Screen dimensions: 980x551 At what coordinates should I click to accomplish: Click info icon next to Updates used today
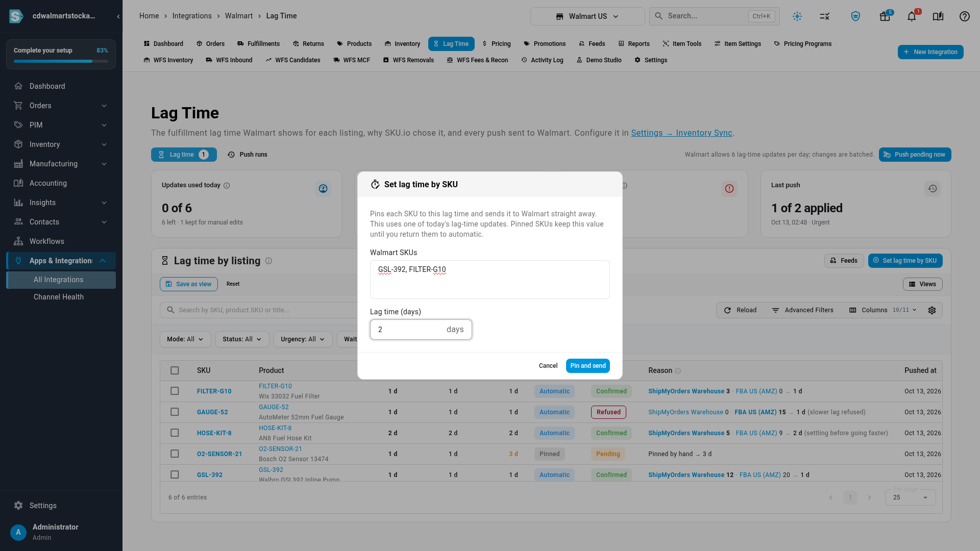227,186
